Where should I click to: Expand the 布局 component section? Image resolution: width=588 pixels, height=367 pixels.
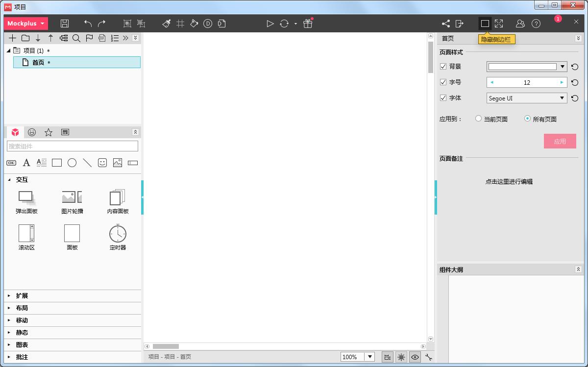[x=22, y=308]
